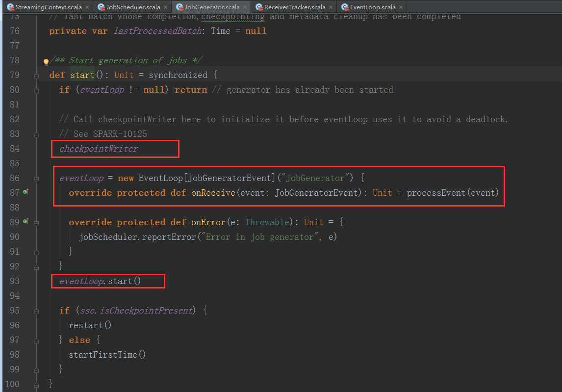
Task: Click 'processEvent(event)' on line 87
Action: tap(453, 193)
